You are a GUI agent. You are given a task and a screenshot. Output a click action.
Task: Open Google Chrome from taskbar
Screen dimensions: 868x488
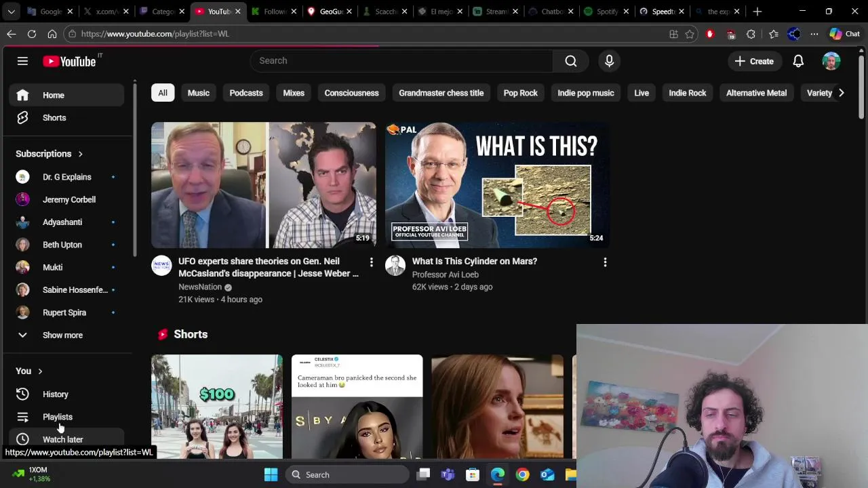point(522,474)
